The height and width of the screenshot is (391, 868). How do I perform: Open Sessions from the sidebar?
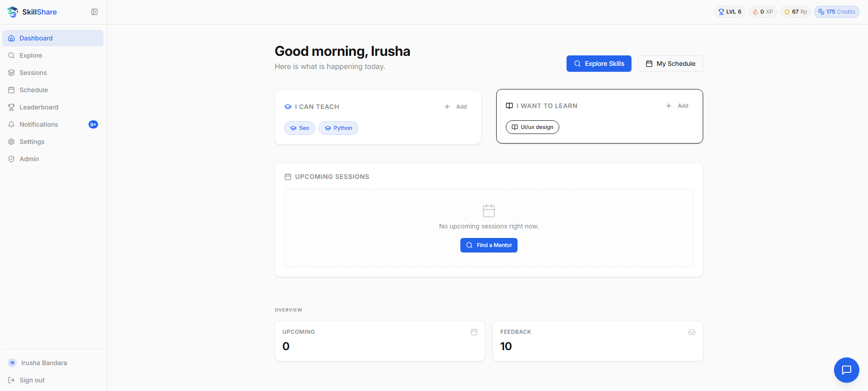53,73
